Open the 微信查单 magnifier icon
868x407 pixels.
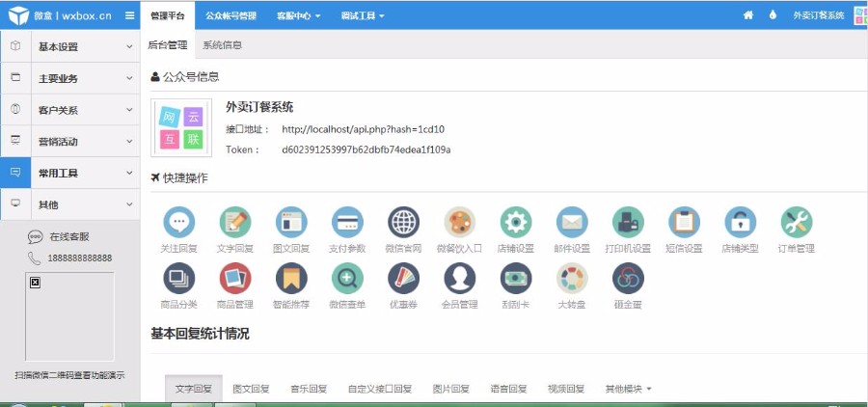point(347,278)
